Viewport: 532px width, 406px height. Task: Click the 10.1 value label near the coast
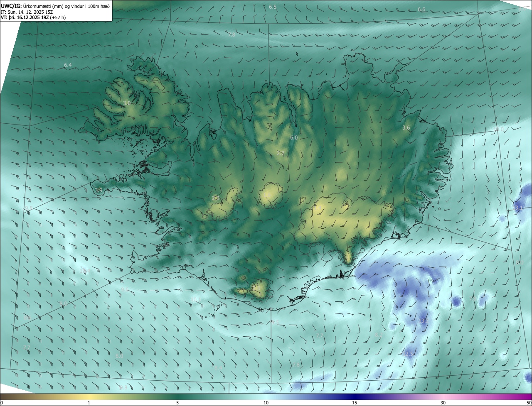coord(195,299)
